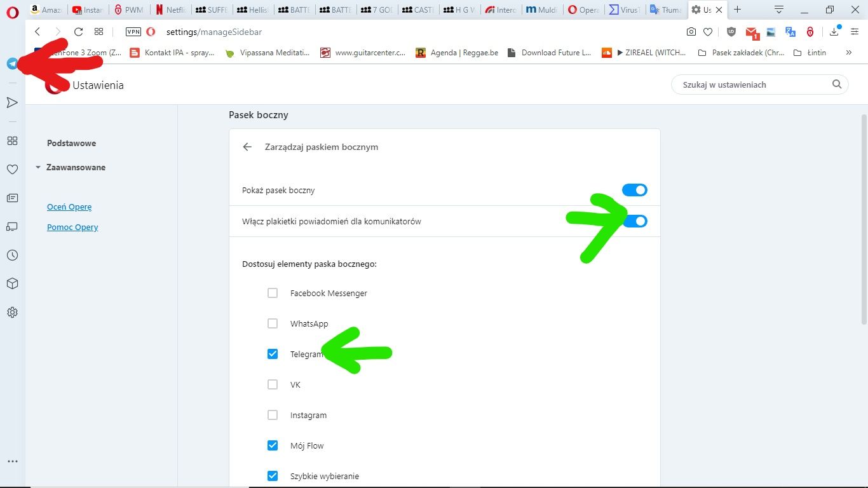Toggle Pokaż pasek boczny switch

click(x=635, y=190)
